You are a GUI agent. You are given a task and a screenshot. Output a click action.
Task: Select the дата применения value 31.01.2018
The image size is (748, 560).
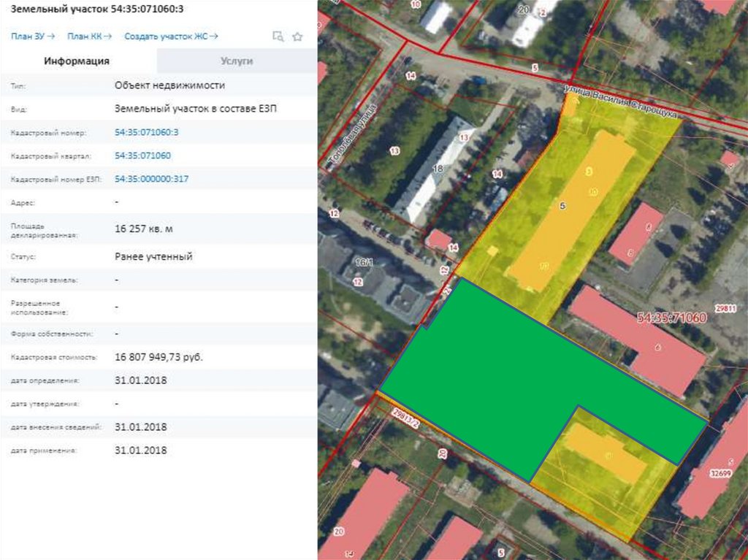click(x=141, y=450)
